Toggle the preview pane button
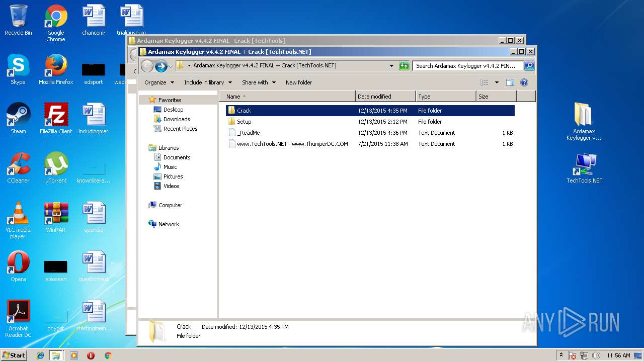This screenshot has width=644, height=362. [510, 82]
